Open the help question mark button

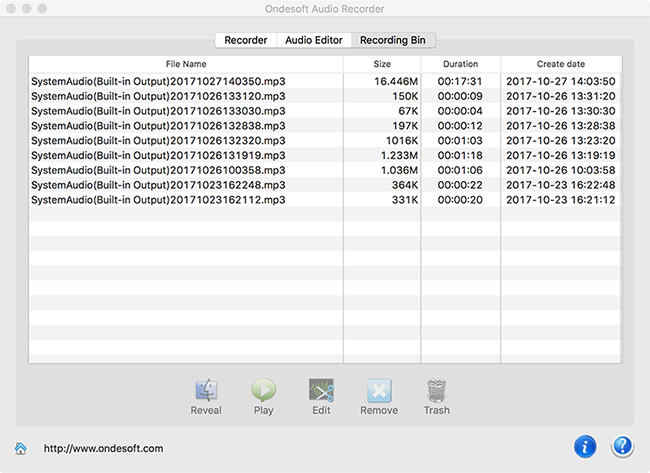pos(622,447)
